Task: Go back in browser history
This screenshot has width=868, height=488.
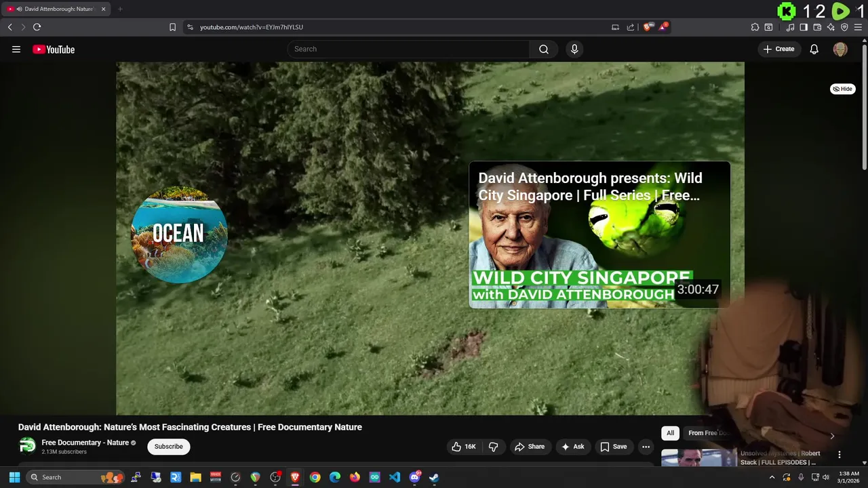Action: click(9, 27)
